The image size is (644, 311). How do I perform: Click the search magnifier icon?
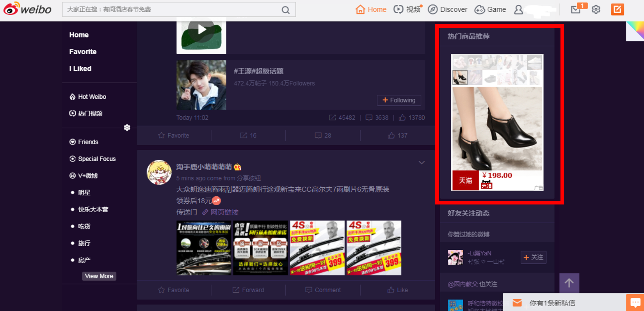(x=286, y=10)
